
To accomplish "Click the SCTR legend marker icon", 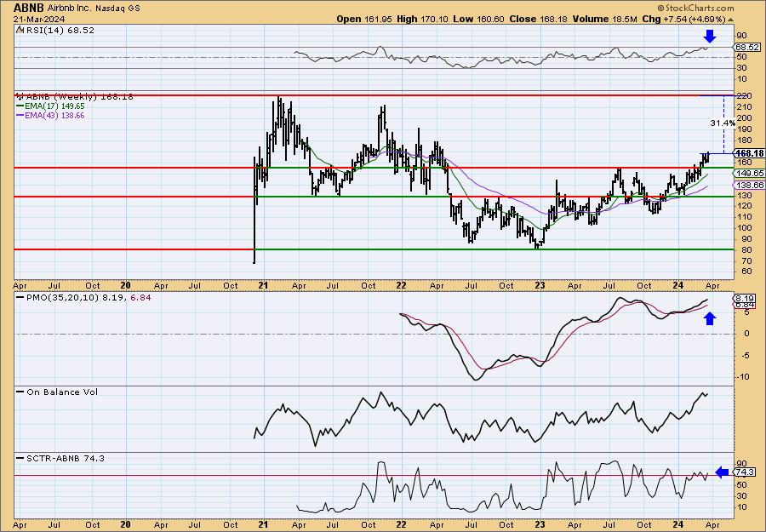I will (20, 458).
